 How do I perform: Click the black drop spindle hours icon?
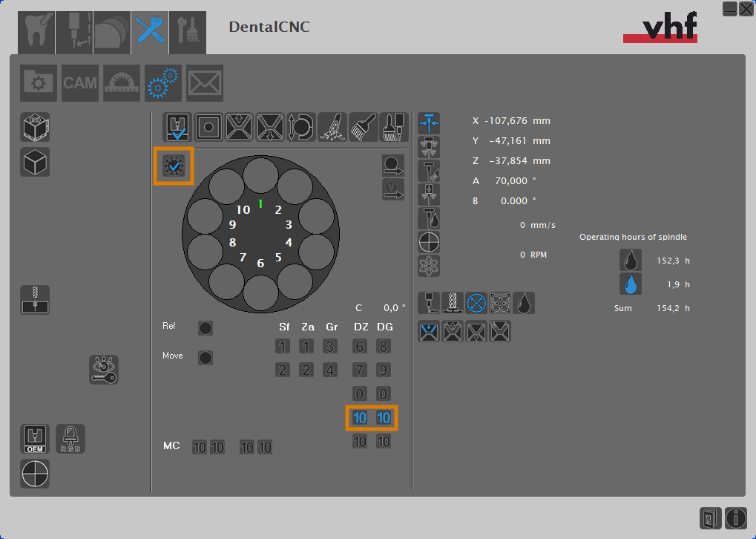click(x=630, y=261)
